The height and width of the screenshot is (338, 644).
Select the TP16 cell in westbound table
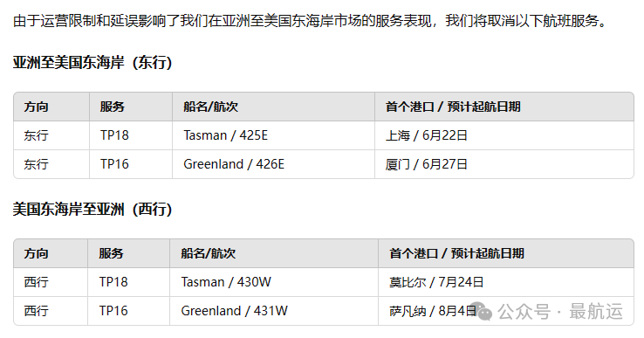128,311
